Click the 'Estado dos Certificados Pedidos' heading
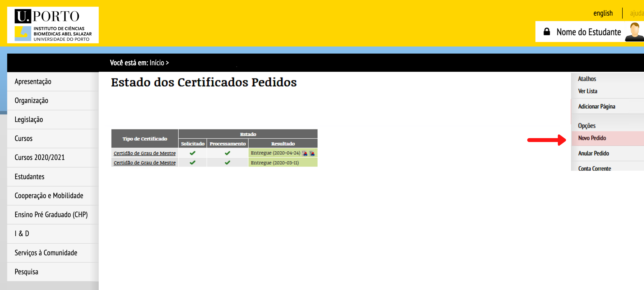The height and width of the screenshot is (290, 644). [x=204, y=82]
